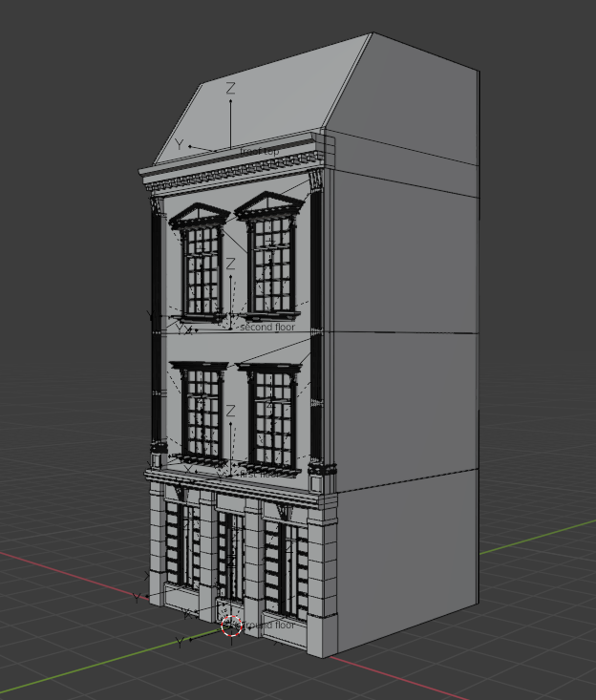Select the right window of the first floor
The width and height of the screenshot is (596, 700).
(x=271, y=418)
